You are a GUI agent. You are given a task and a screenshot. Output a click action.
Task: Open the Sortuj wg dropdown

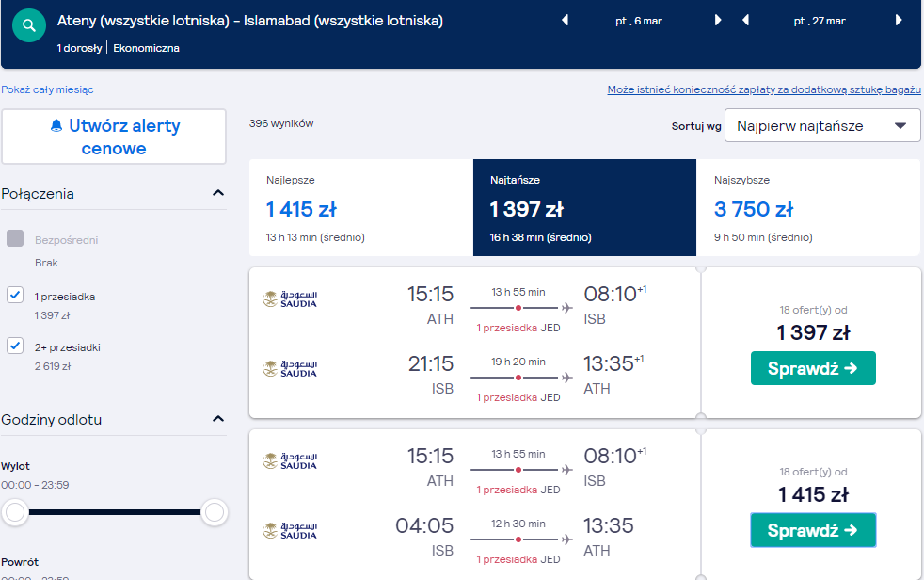822,125
